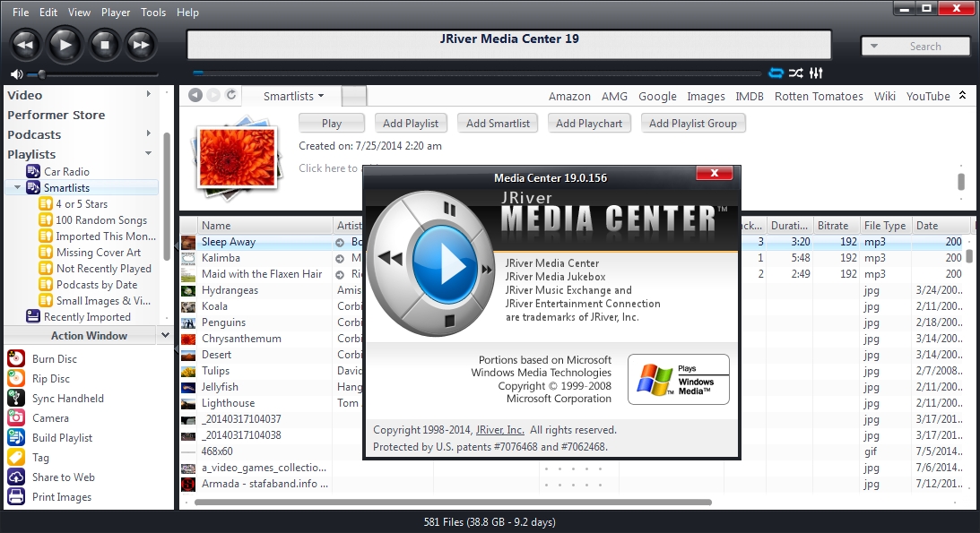This screenshot has width=980, height=533.
Task: Click Add Playlist Group button
Action: coord(692,123)
